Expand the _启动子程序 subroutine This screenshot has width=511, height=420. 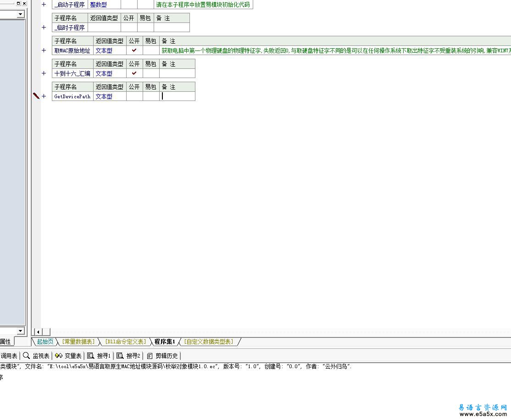pos(44,5)
